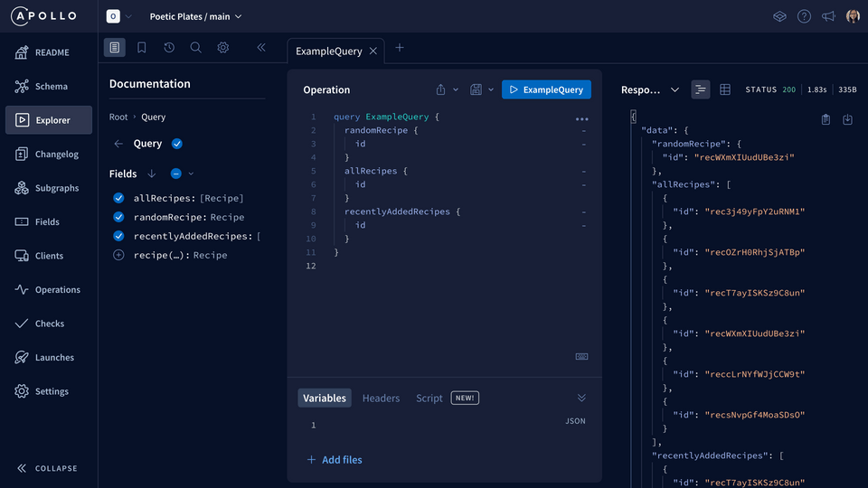Click the Root breadcrumb link

click(x=118, y=117)
